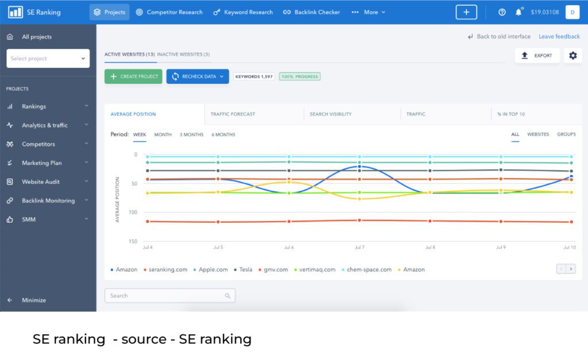Expand the Website Audit section

(x=86, y=181)
